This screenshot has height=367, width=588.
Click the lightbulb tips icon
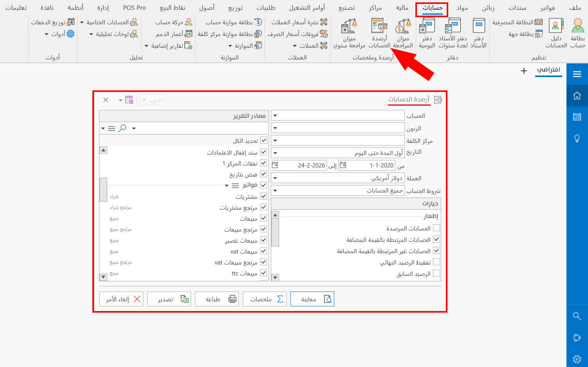click(x=577, y=139)
